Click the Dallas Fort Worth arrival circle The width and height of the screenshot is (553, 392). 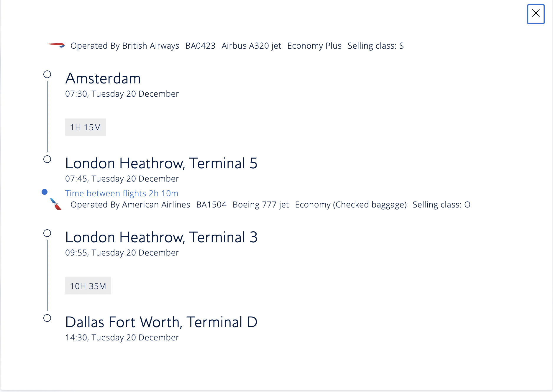coord(47,318)
